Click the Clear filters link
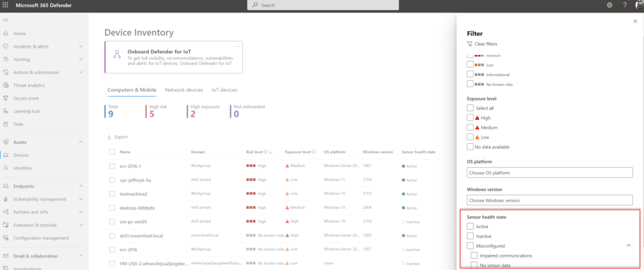The height and width of the screenshot is (270, 644). (486, 44)
